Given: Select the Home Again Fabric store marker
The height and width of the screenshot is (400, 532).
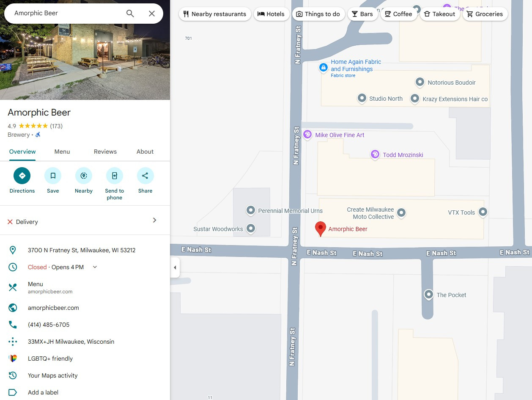Looking at the screenshot, I should (324, 67).
